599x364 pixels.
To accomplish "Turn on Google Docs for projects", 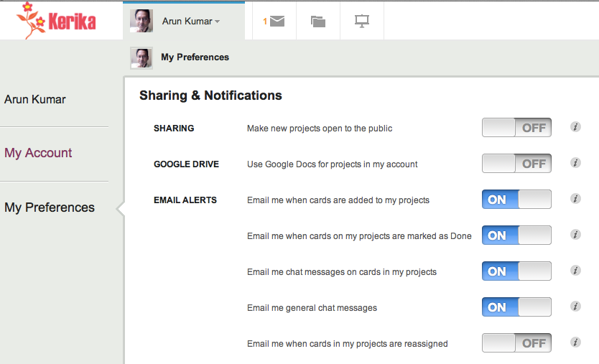I will [516, 164].
